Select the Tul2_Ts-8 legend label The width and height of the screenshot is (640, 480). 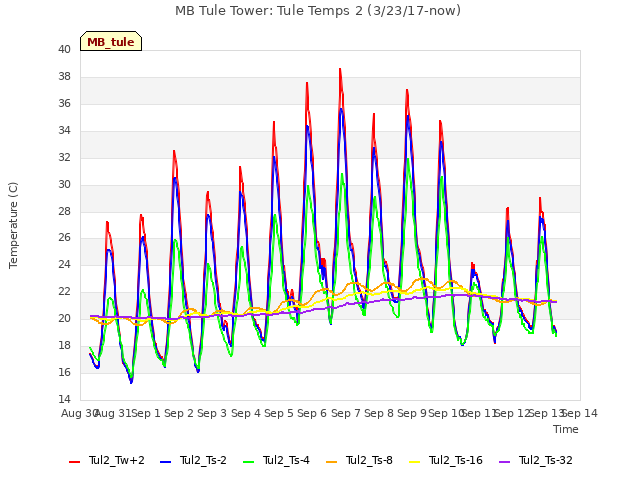(369, 460)
